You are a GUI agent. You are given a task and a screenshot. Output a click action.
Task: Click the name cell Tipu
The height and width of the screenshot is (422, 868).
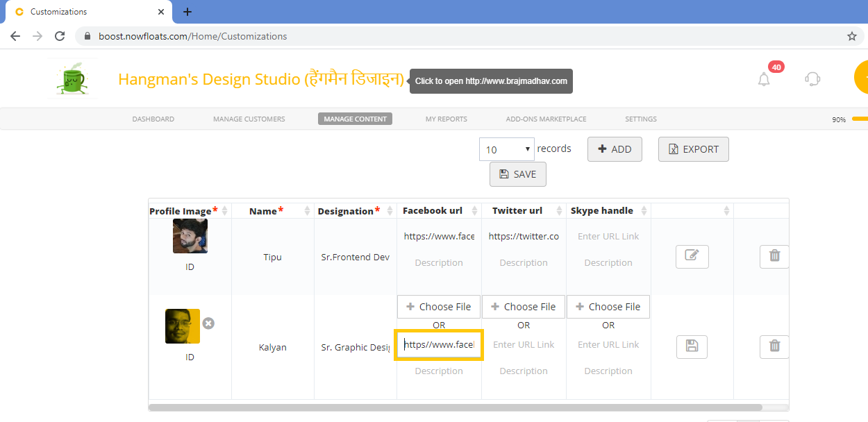click(x=273, y=257)
